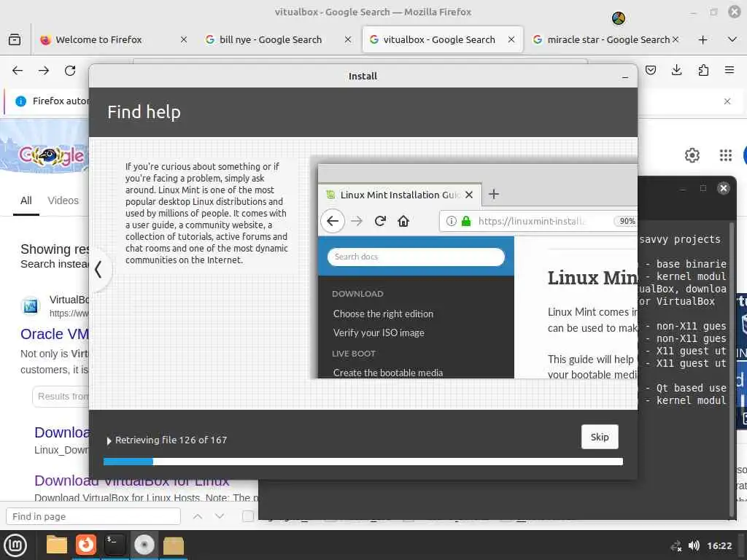Screen dimensions: 747x560
Task: Save page to Pocket
Action: pos(650,71)
